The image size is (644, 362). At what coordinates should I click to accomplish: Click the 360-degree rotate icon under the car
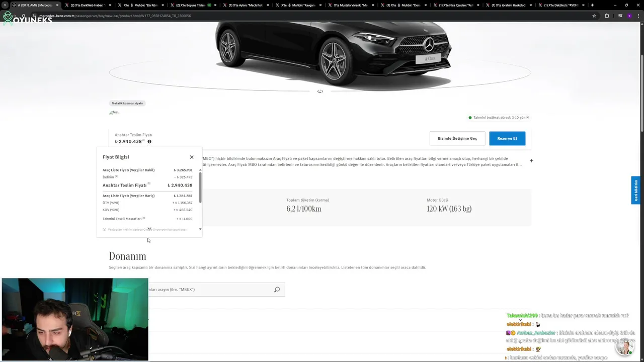click(320, 92)
